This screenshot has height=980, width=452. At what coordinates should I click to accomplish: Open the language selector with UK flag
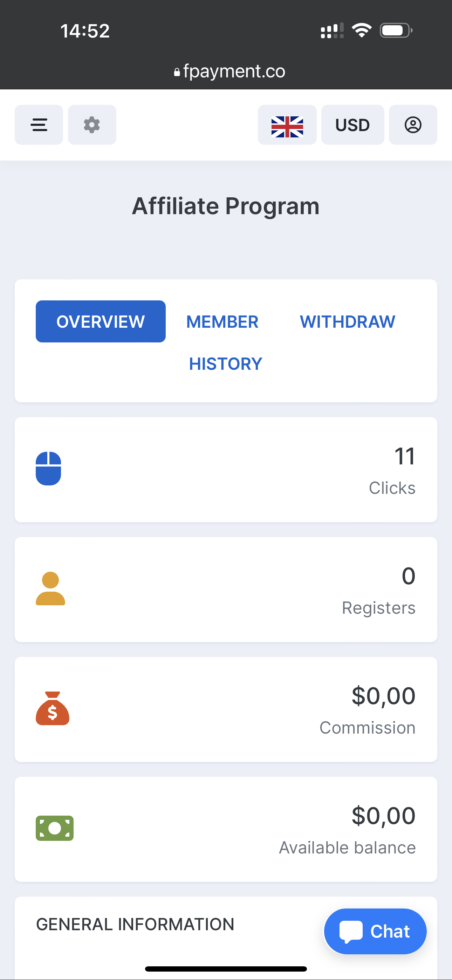pyautogui.click(x=287, y=125)
